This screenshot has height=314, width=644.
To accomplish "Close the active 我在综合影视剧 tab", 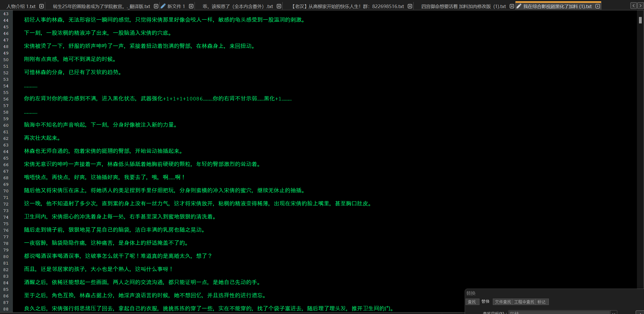I will 598,6.
